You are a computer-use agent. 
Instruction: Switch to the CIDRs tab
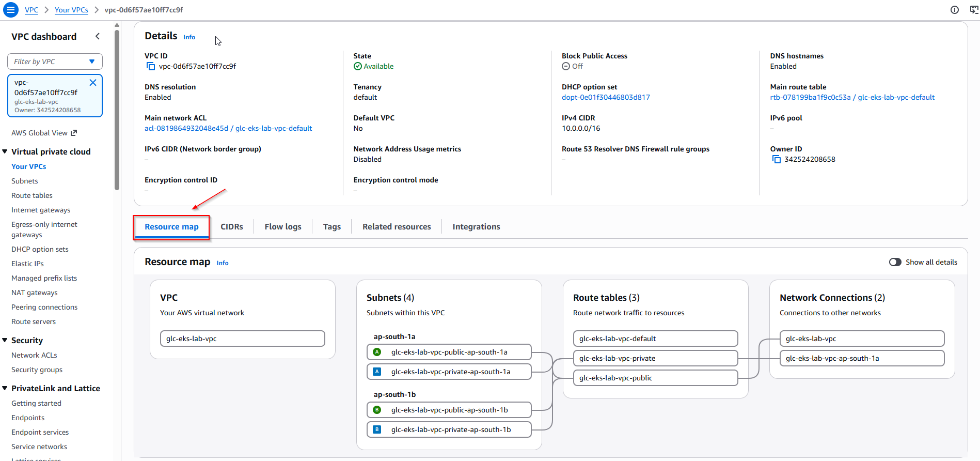coord(232,227)
